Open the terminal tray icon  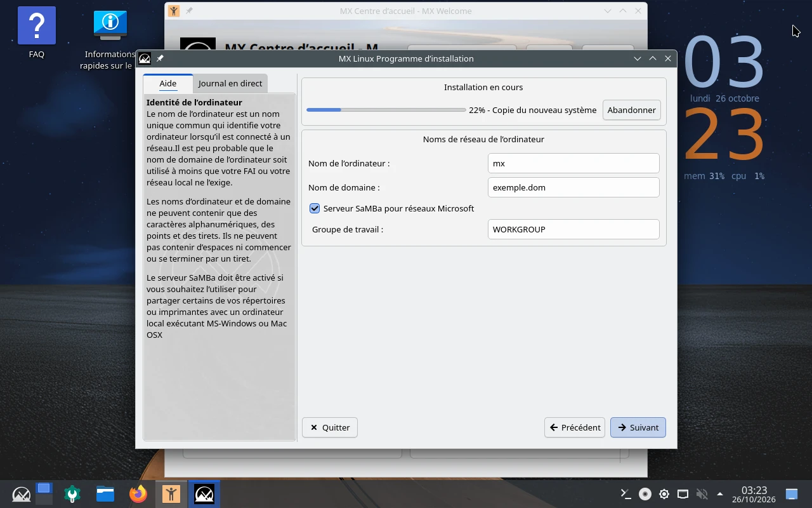pyautogui.click(x=625, y=493)
